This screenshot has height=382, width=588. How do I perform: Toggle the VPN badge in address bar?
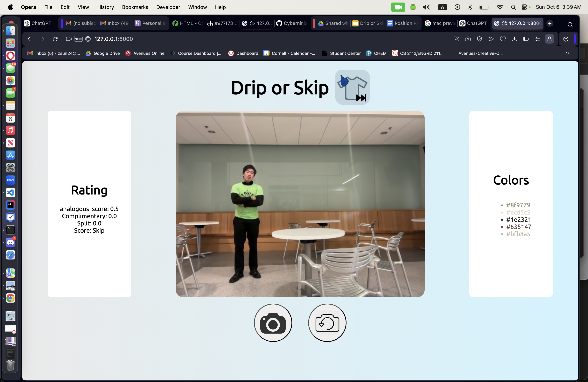tap(78, 39)
